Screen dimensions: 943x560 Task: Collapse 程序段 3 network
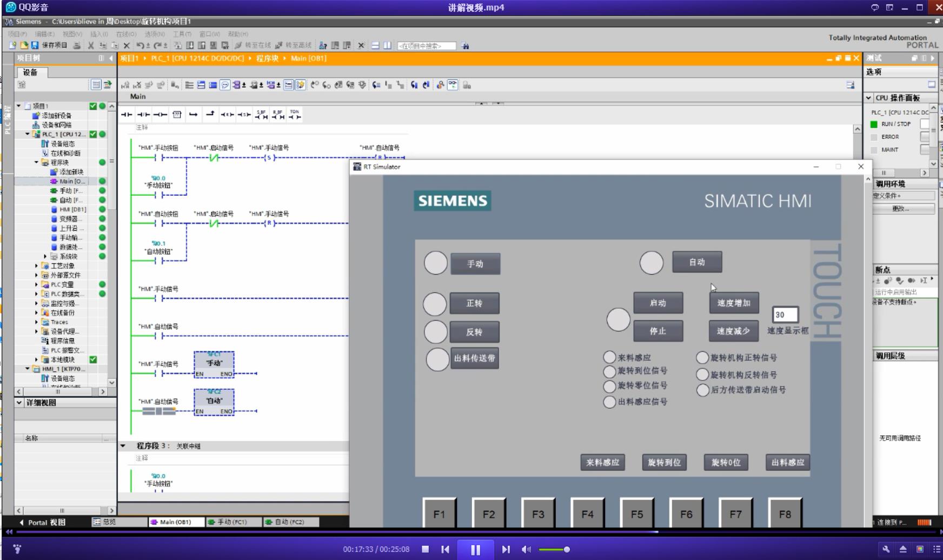pyautogui.click(x=123, y=446)
